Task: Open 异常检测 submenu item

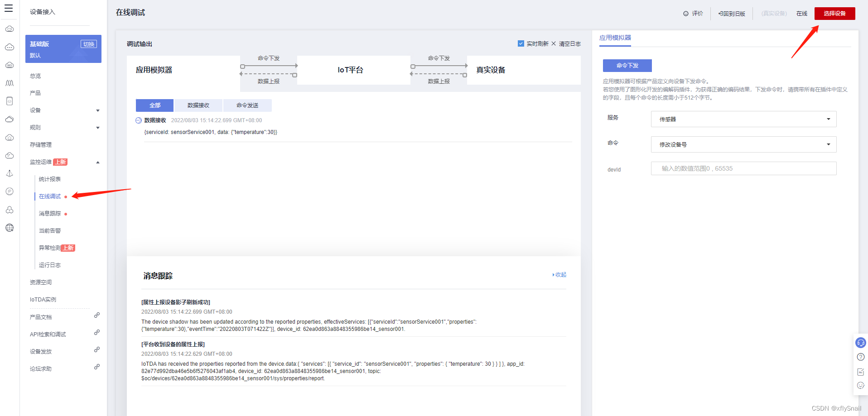Action: 50,248
